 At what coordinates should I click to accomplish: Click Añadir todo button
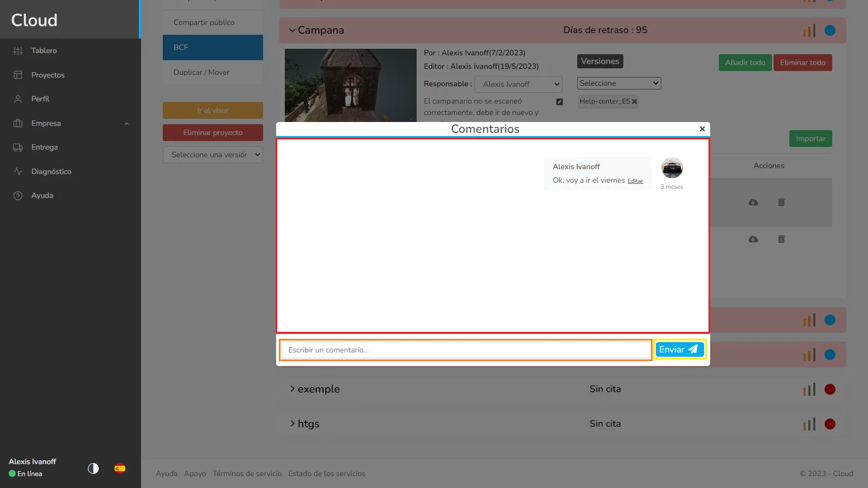pos(745,62)
